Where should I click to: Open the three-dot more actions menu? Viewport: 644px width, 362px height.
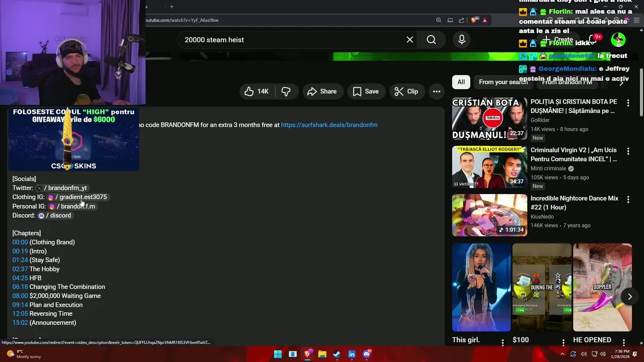click(x=437, y=92)
